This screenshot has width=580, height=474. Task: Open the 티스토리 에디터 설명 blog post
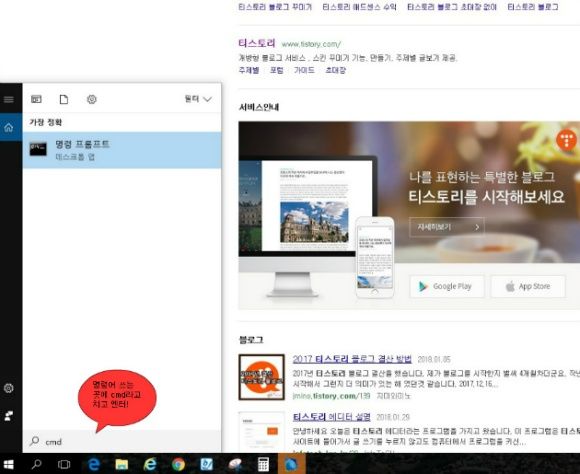tap(331, 417)
